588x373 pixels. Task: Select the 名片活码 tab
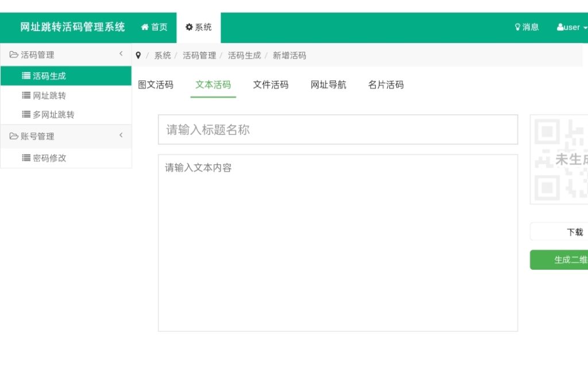386,85
